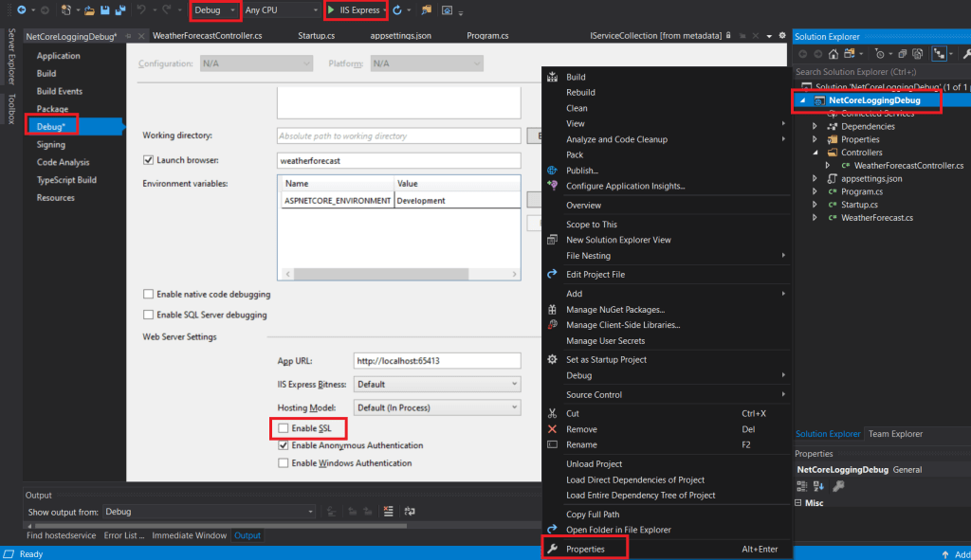Uncheck Enable Anonymous Authentication
Screen dimensions: 971x560
click(x=284, y=445)
